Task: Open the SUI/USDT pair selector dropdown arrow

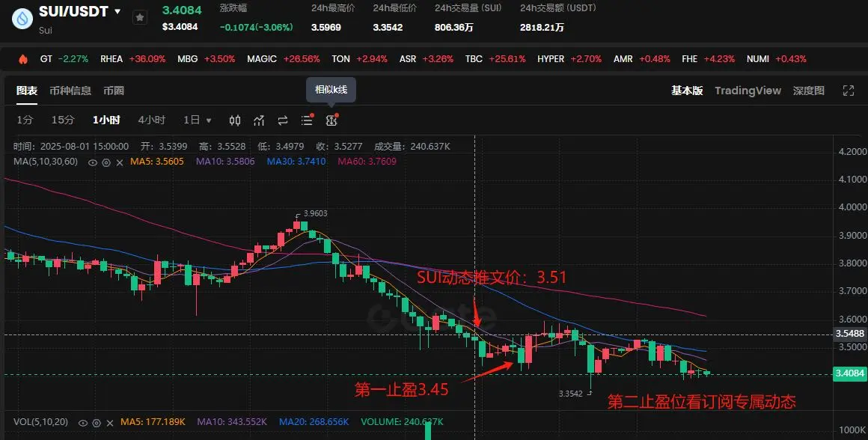Action: click(117, 11)
